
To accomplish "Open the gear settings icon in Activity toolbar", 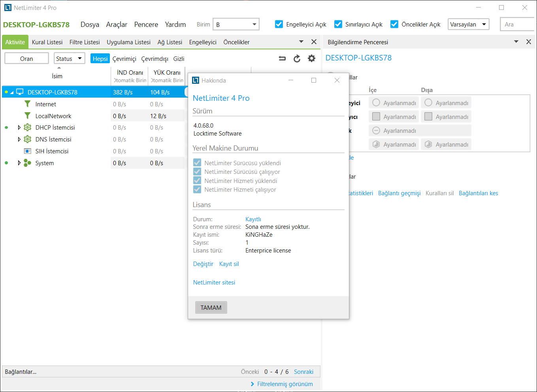I will 311,58.
